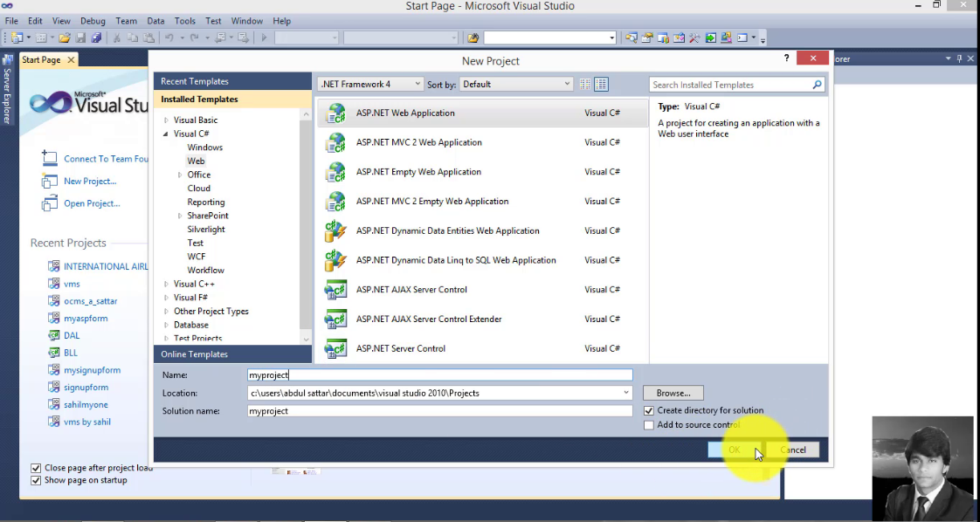Click the Browse... button
This screenshot has height=522, width=980.
673,393
